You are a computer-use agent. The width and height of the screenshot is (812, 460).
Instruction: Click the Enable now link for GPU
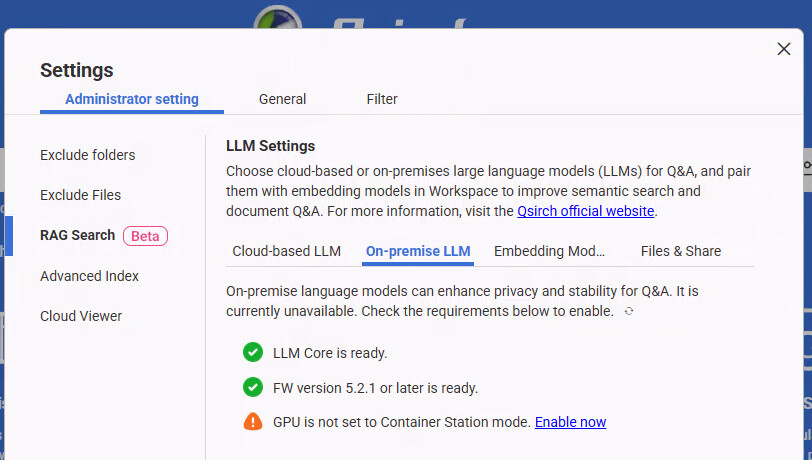pos(570,422)
